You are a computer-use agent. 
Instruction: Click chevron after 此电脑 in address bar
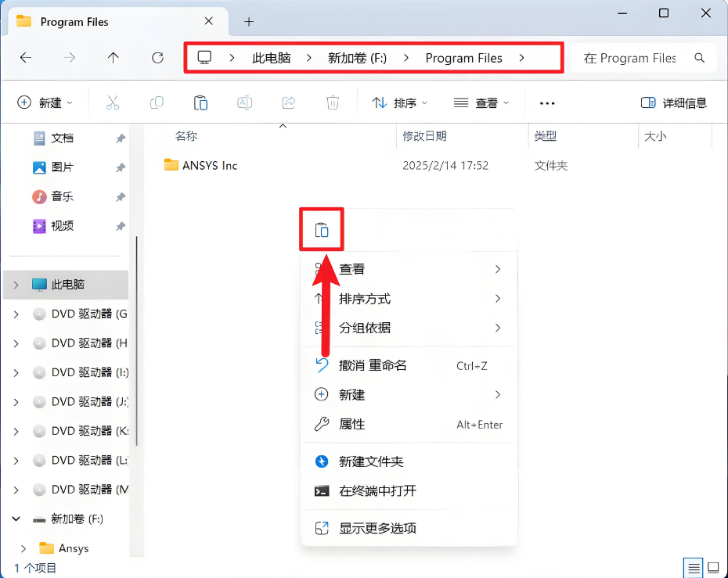(x=309, y=58)
